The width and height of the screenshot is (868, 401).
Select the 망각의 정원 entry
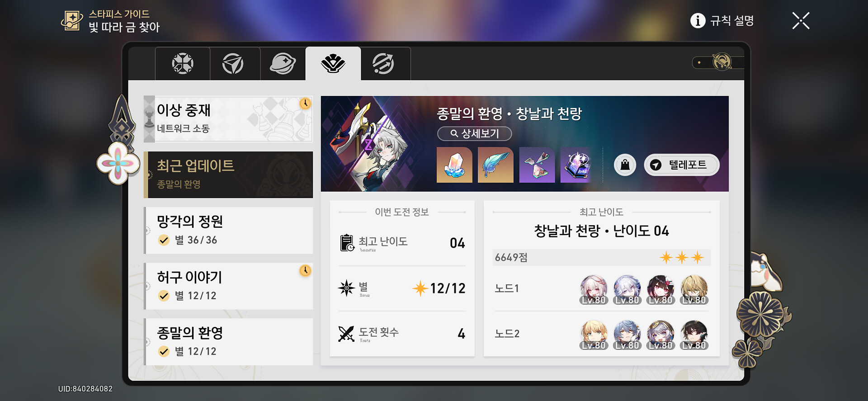pyautogui.click(x=228, y=231)
